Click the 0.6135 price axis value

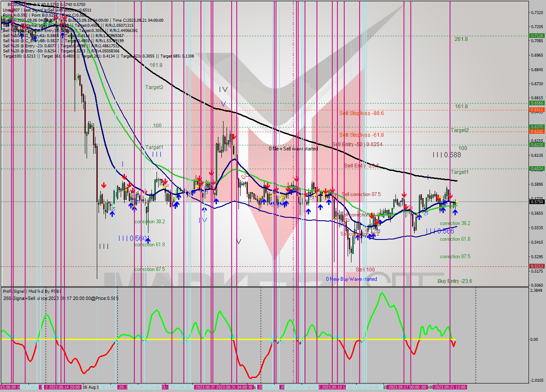coord(536,156)
